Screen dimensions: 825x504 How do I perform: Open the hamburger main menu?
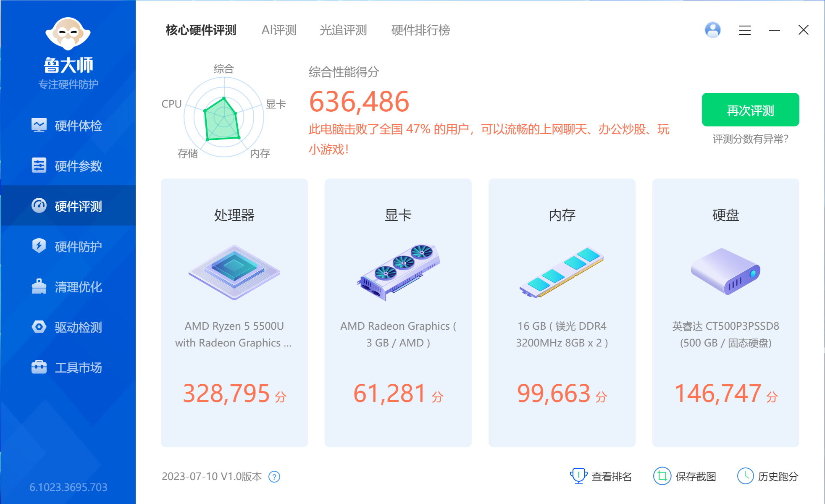pos(745,30)
